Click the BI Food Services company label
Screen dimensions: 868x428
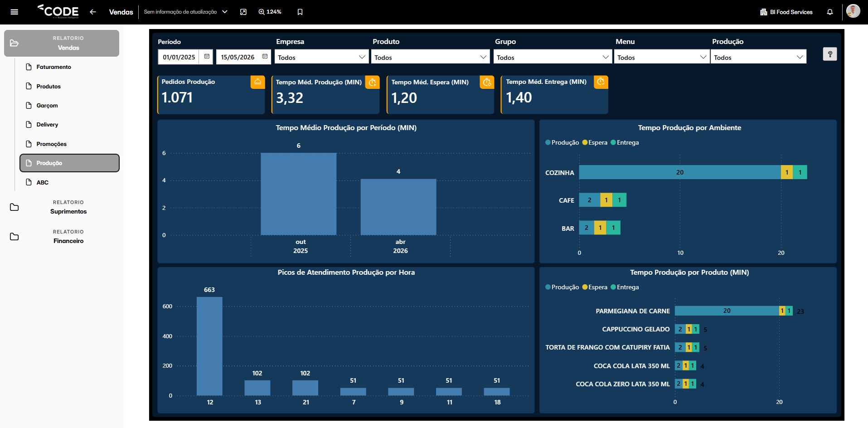(x=786, y=12)
